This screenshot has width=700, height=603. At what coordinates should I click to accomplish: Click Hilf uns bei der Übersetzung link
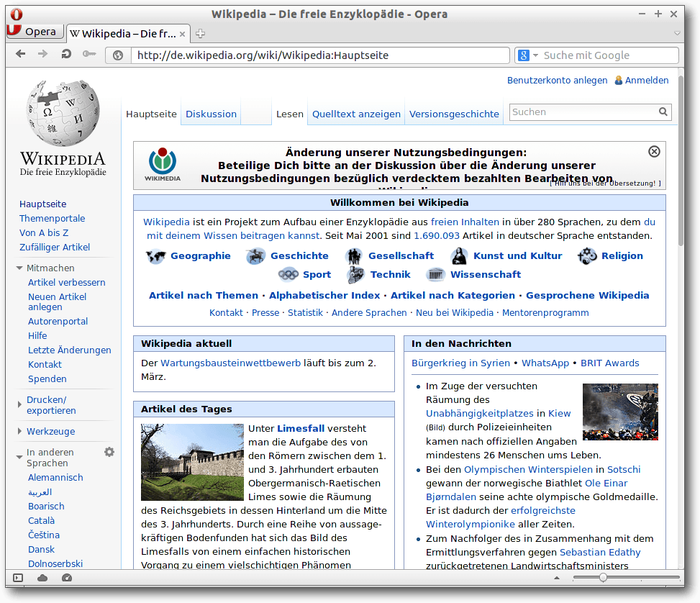[x=605, y=183]
